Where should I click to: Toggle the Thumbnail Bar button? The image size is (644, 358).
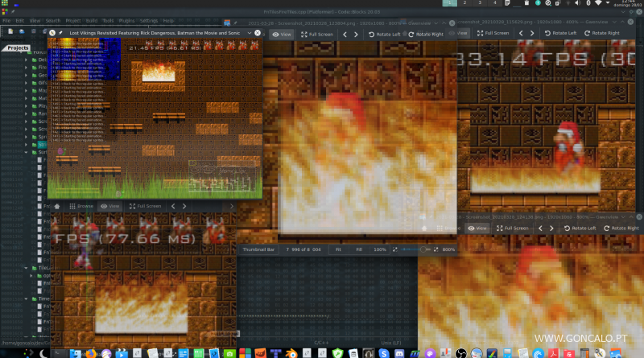(x=258, y=249)
